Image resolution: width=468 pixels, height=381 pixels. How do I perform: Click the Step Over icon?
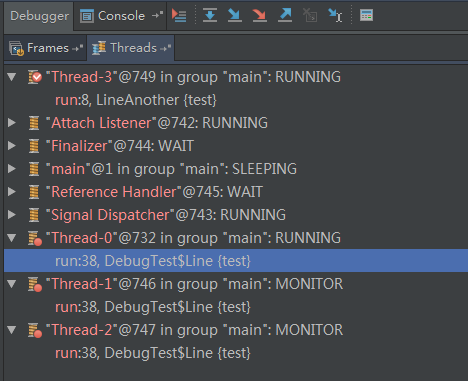210,15
